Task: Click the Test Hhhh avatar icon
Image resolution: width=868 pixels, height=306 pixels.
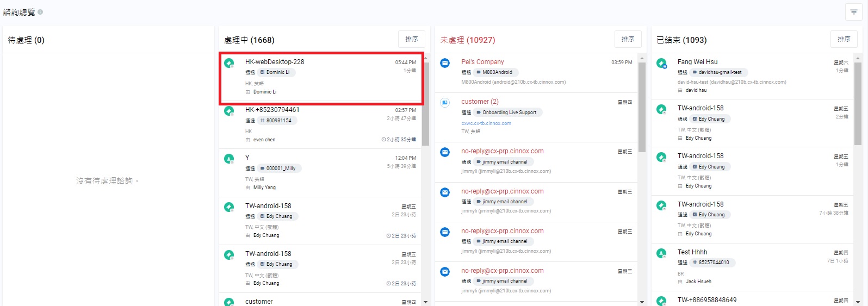Action: pos(661,253)
